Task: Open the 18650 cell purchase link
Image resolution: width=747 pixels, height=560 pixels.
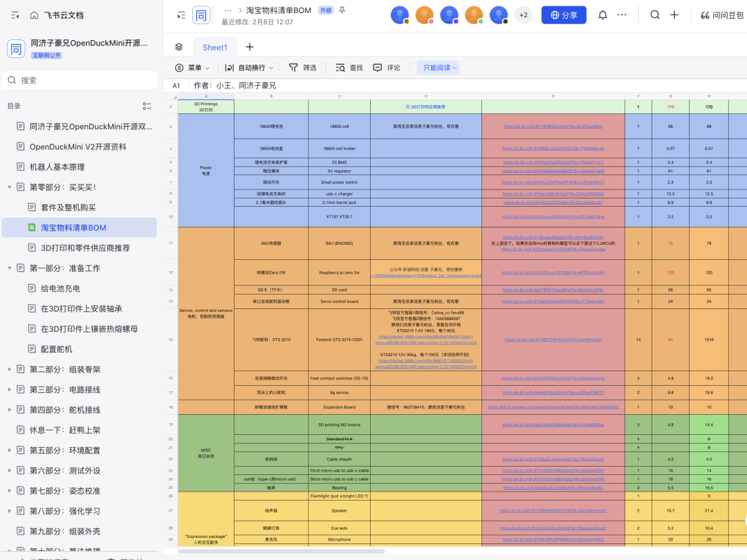Action: click(553, 127)
